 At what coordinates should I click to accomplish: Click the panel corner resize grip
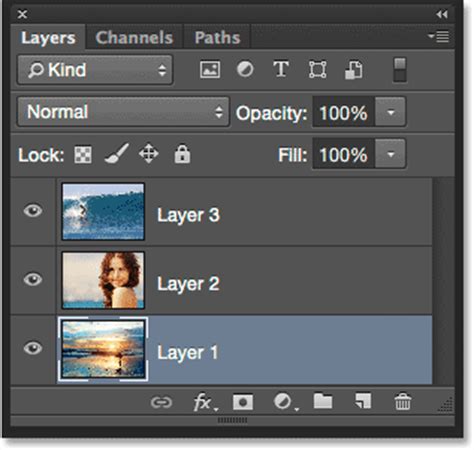point(445,404)
